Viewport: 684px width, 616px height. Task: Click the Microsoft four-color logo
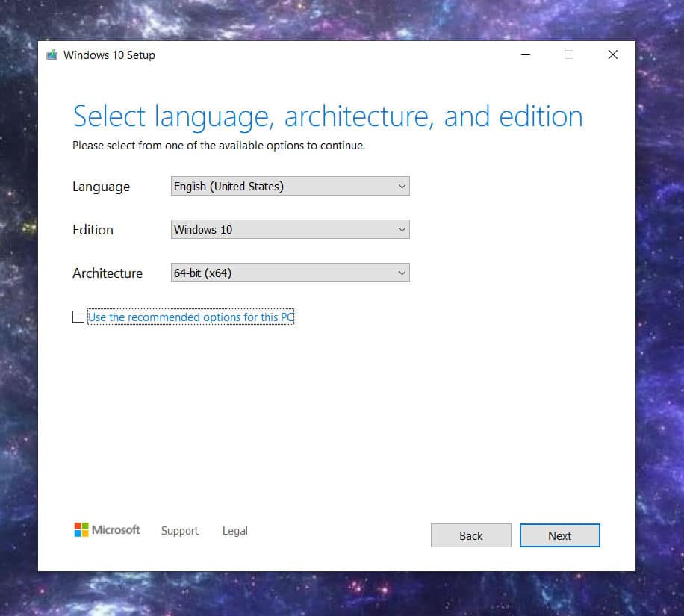(81, 530)
